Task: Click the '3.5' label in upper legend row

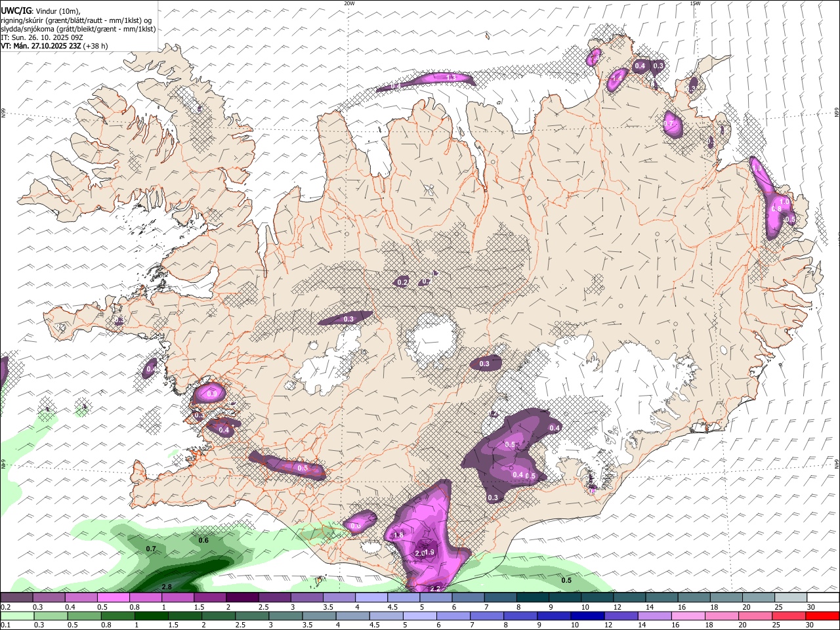Action: click(x=327, y=607)
